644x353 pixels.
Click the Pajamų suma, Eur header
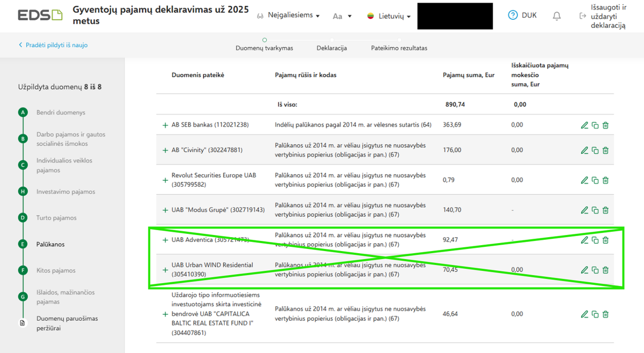tap(469, 75)
